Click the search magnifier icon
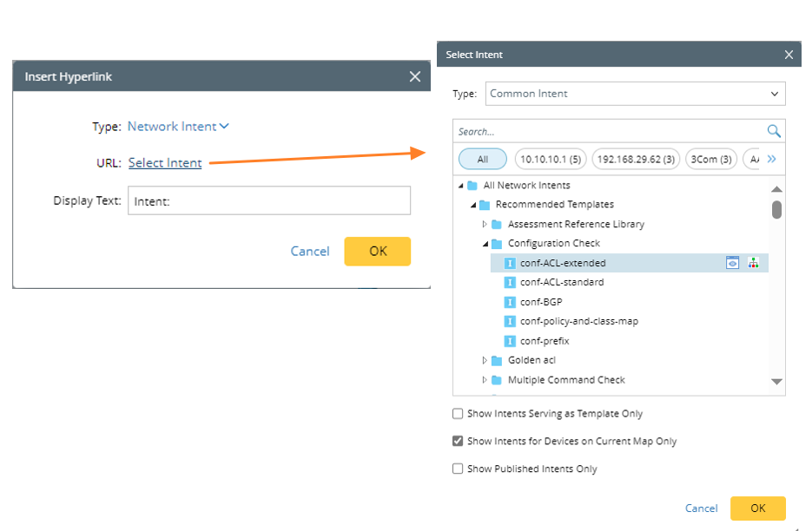Image resolution: width=812 pixels, height=531 pixels. [774, 132]
